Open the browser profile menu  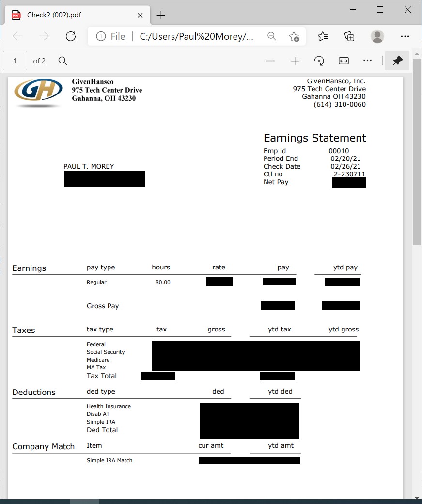click(x=377, y=36)
